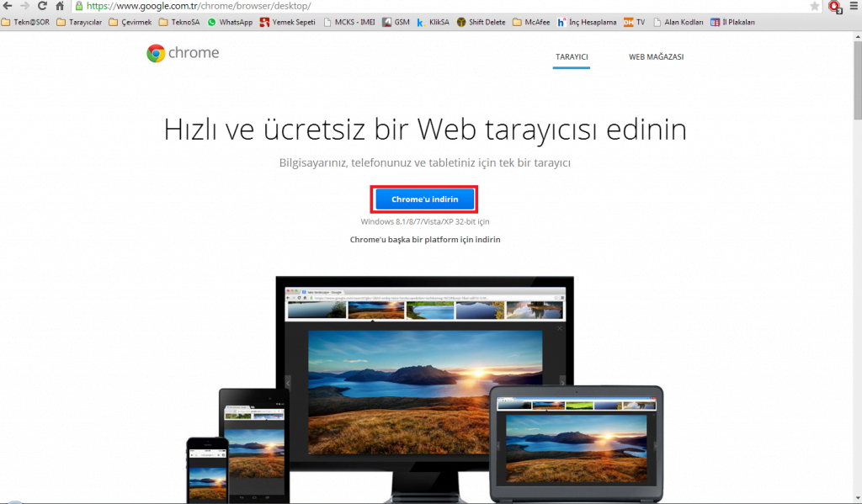Click the page reload icon
This screenshot has width=862, height=504.
point(42,5)
